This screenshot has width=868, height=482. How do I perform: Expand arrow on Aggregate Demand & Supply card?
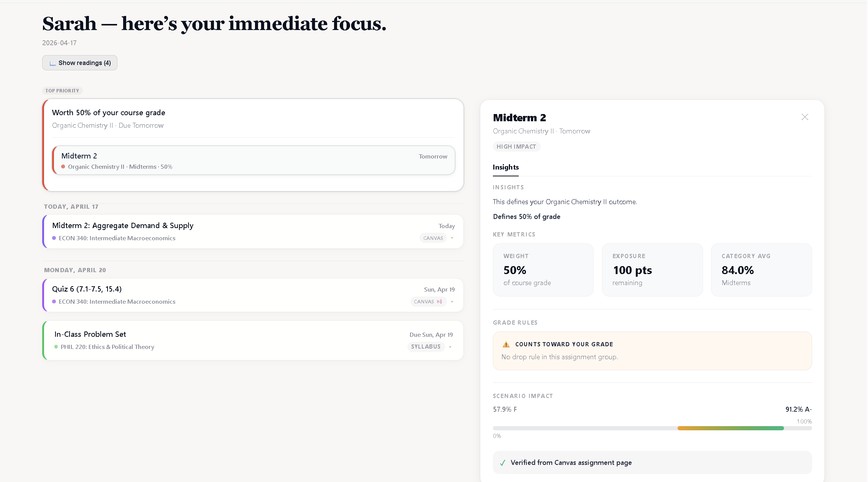click(452, 238)
